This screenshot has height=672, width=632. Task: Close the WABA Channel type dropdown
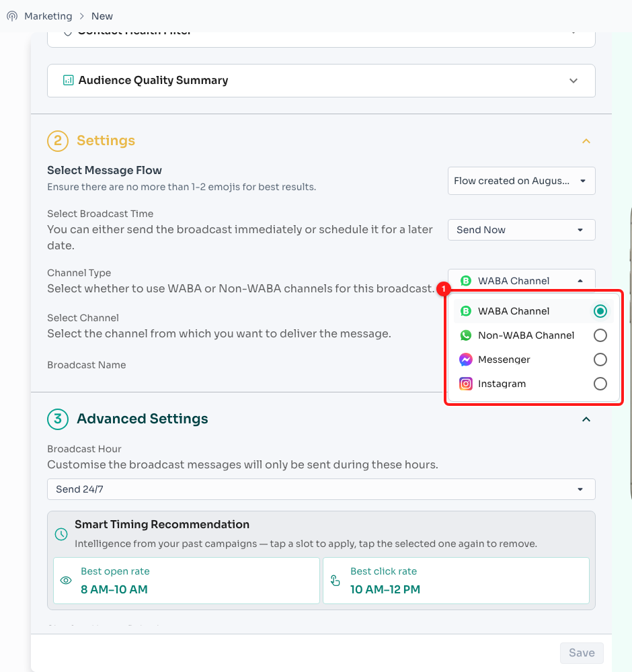coord(521,281)
